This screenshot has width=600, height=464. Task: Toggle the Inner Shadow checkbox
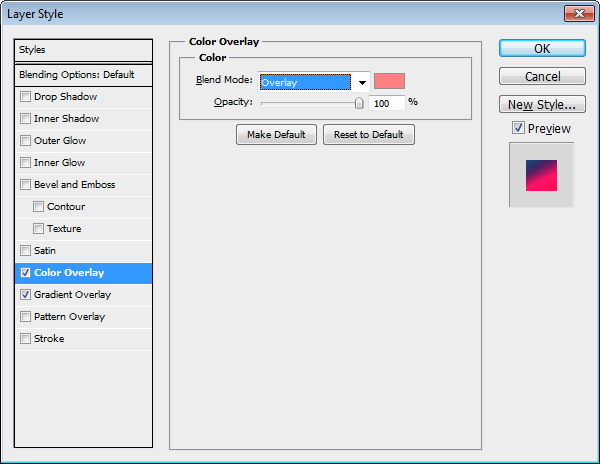coord(25,119)
